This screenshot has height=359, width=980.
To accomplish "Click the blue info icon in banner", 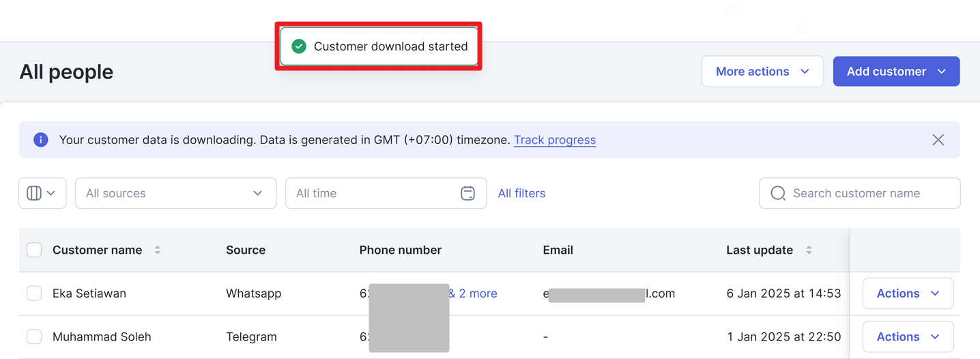I will tap(41, 140).
